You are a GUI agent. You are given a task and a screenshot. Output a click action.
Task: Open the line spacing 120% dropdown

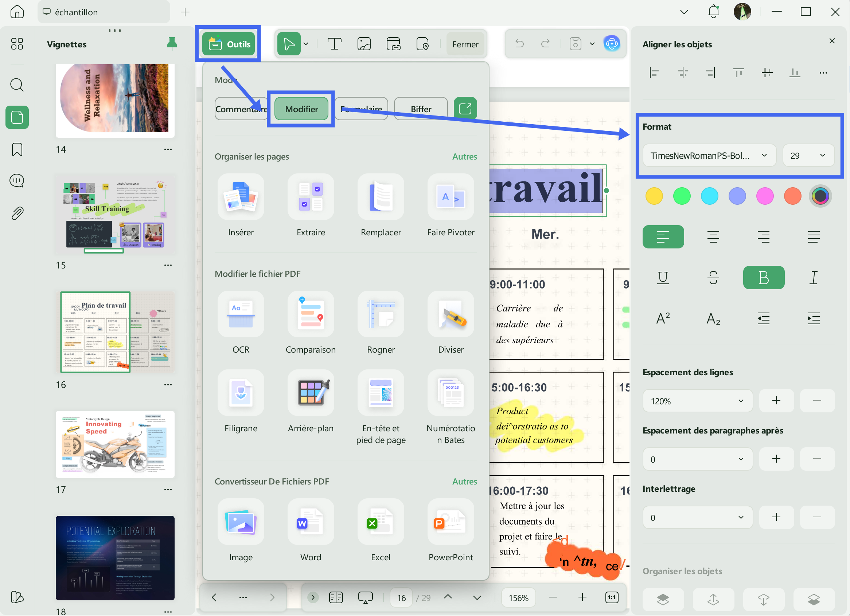[698, 401]
